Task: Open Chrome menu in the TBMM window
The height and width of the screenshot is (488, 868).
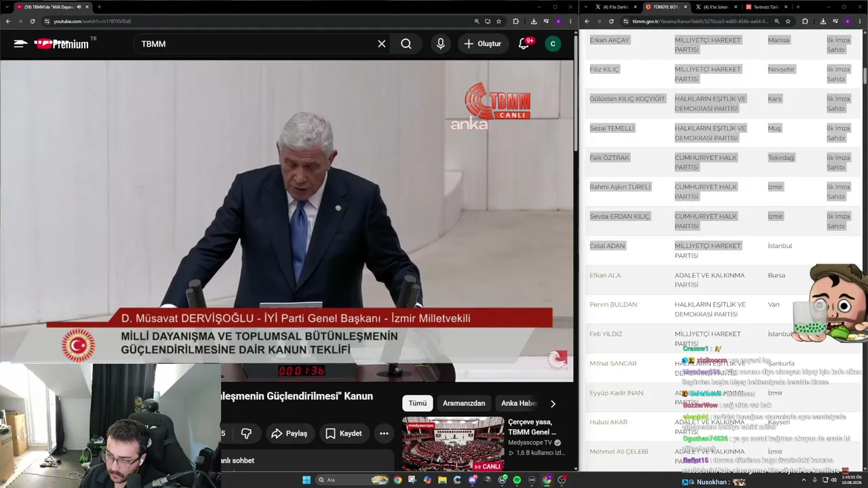Action: tap(861, 21)
